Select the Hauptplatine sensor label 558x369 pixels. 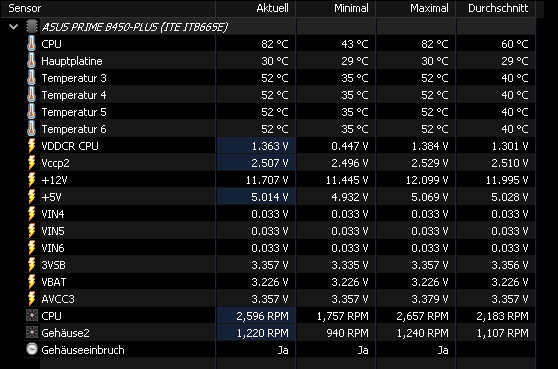point(72,61)
